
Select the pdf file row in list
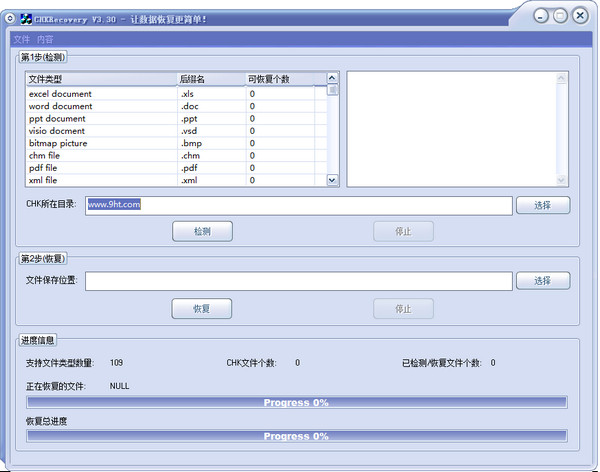177,168
